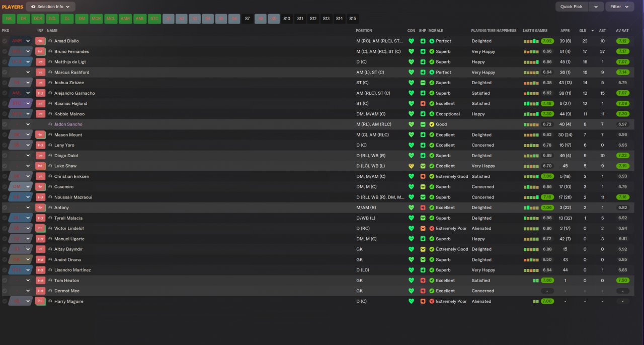Click the GLS column sort arrow

click(593, 31)
